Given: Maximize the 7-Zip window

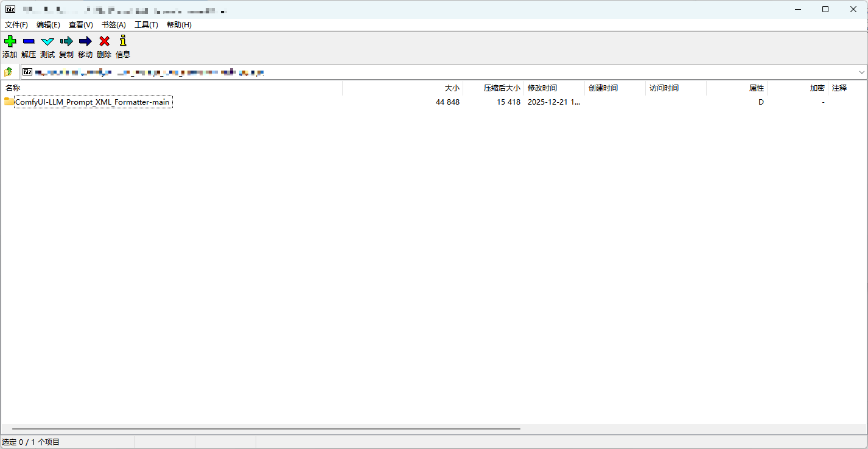Looking at the screenshot, I should [x=825, y=9].
